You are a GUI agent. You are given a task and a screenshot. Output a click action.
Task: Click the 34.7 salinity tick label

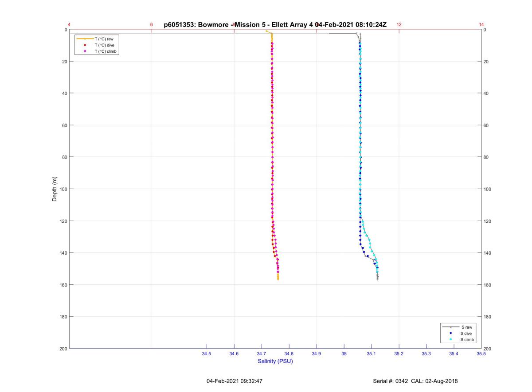pyautogui.click(x=262, y=353)
